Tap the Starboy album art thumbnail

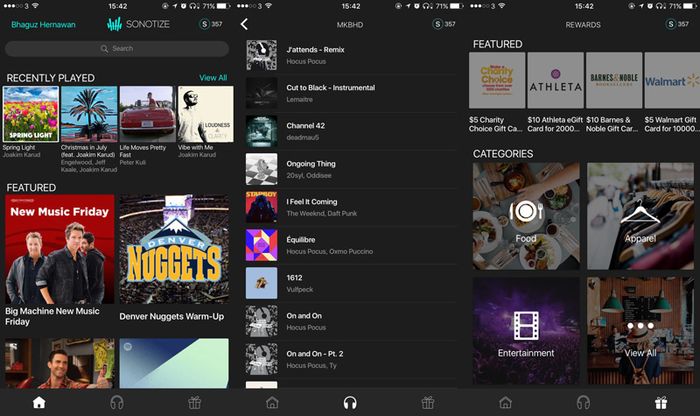[x=262, y=207]
